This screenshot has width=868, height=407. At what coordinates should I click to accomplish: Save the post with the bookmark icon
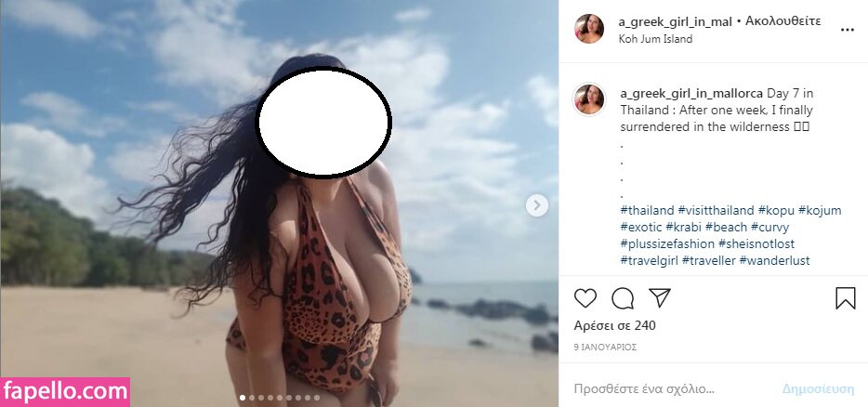click(x=846, y=298)
